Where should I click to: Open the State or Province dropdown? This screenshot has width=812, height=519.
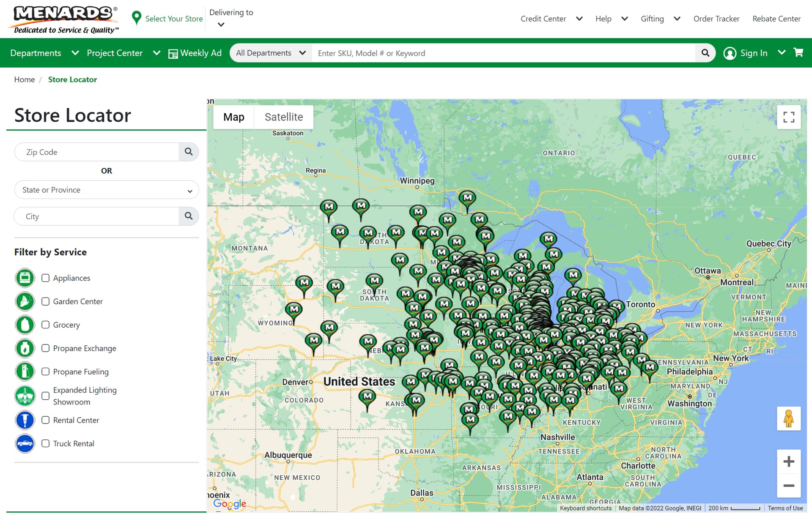pyautogui.click(x=107, y=190)
